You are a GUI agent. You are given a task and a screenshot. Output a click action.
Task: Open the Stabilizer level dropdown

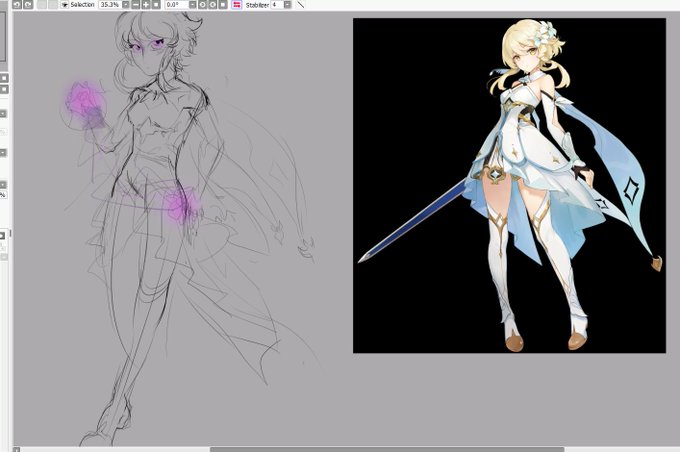tap(288, 5)
